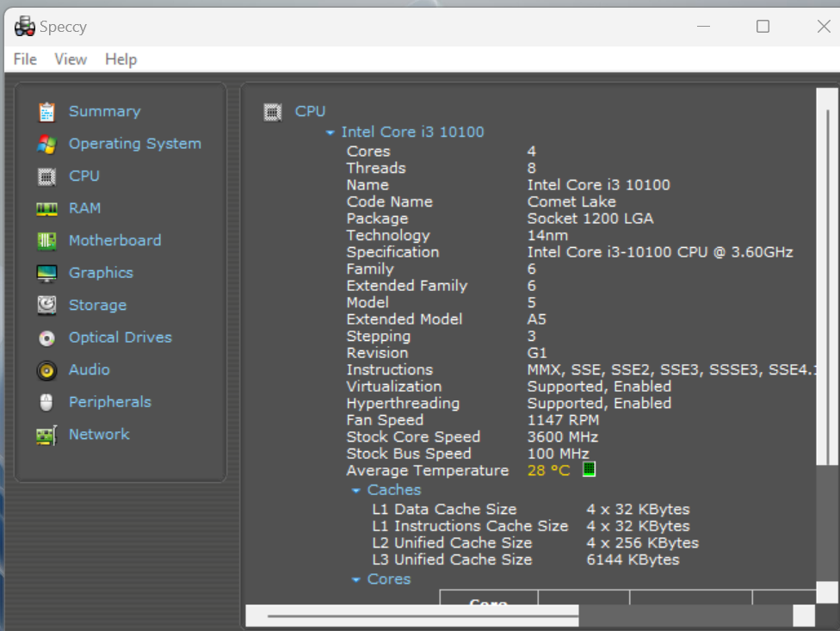Image resolution: width=840 pixels, height=631 pixels.
Task: Select the Hyperthreading 'Supported, Enabled' value
Action: [x=600, y=404]
